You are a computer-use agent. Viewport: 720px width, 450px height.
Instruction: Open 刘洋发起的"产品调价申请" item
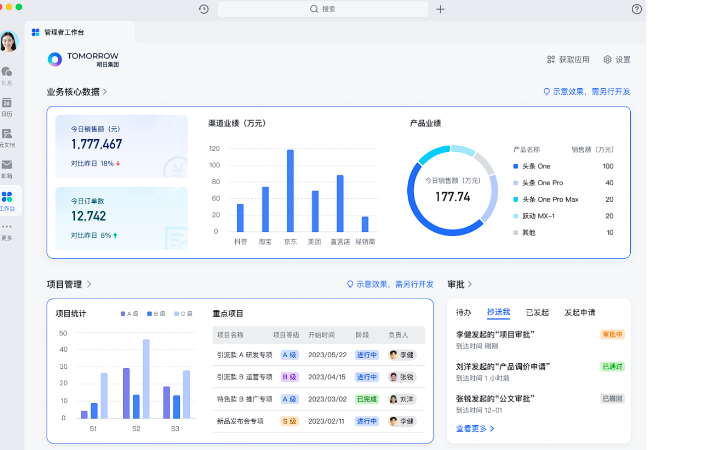pyautogui.click(x=540, y=372)
